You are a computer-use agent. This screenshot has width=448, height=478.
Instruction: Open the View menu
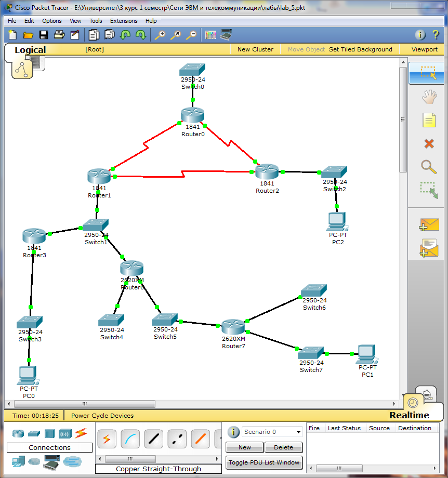tap(75, 21)
